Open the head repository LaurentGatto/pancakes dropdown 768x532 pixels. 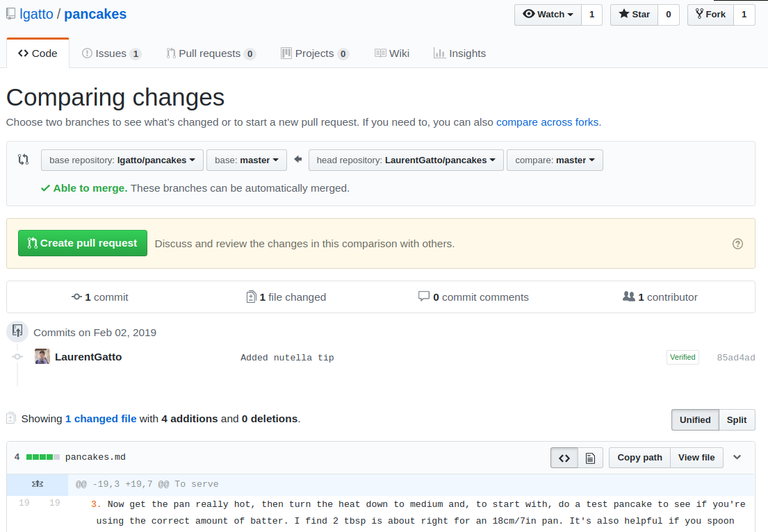pyautogui.click(x=405, y=160)
